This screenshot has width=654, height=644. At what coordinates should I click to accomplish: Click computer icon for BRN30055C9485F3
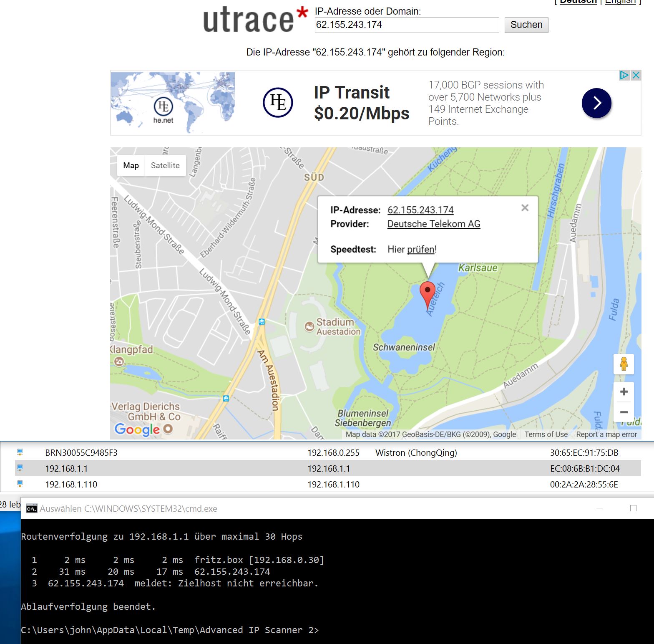20,452
